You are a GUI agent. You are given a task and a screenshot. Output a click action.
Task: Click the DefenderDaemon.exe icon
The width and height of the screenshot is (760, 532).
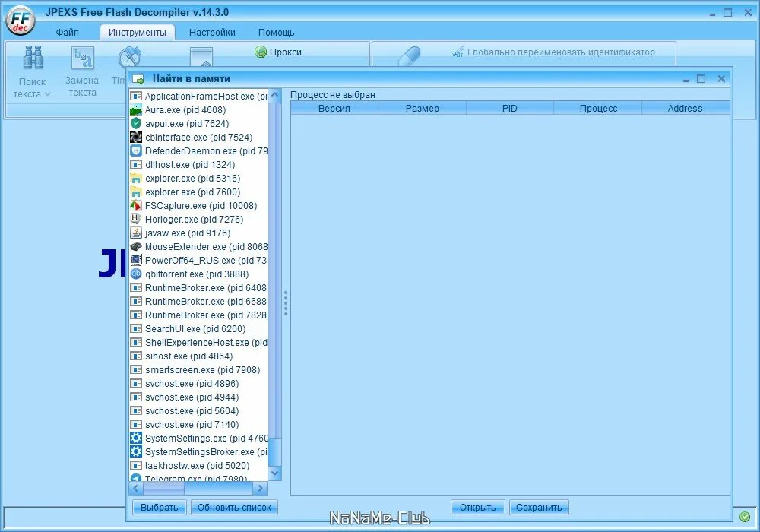point(136,150)
